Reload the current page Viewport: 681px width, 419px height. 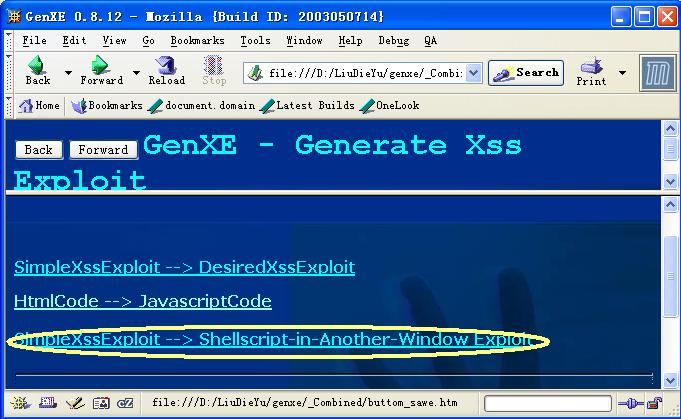coord(166,72)
